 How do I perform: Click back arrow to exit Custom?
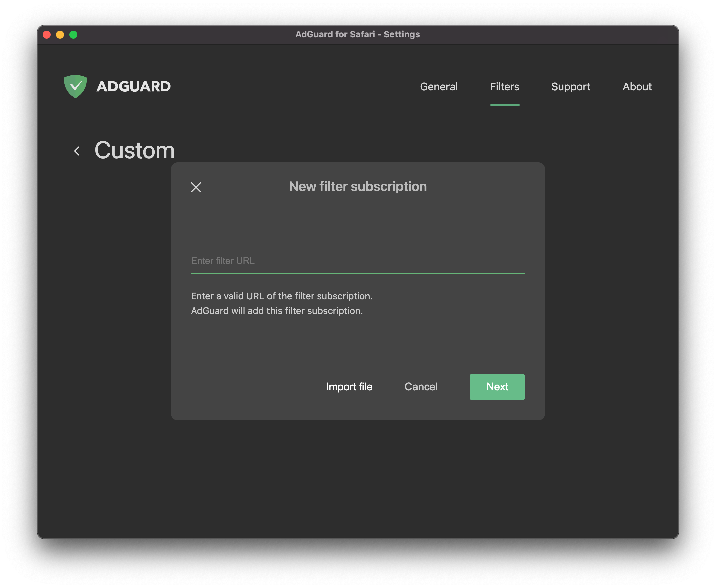click(x=77, y=150)
